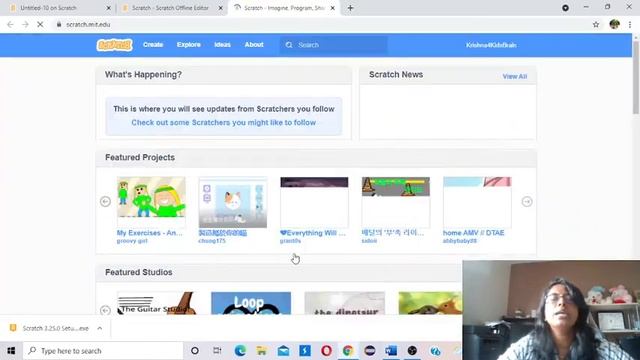Open the home AMV project thumbnail
640x360 pixels.
(477, 202)
